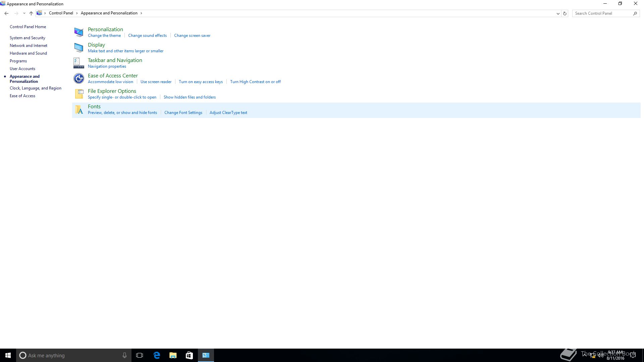The width and height of the screenshot is (644, 362).
Task: Open the Display heading link
Action: point(96,45)
